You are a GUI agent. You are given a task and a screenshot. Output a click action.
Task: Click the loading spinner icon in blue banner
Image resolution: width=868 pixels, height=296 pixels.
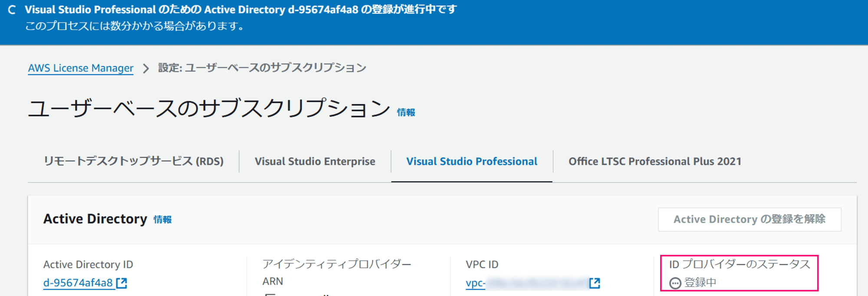[12, 10]
